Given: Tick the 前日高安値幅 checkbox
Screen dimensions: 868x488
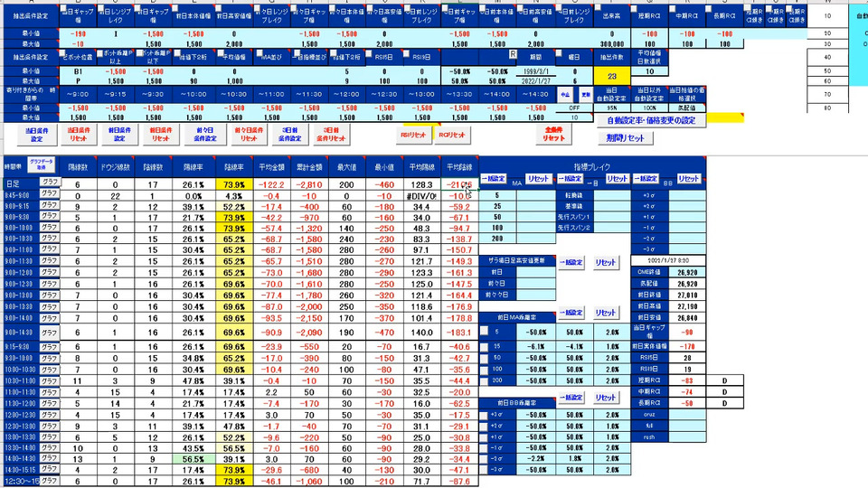Looking at the screenshot, I should [219, 9].
